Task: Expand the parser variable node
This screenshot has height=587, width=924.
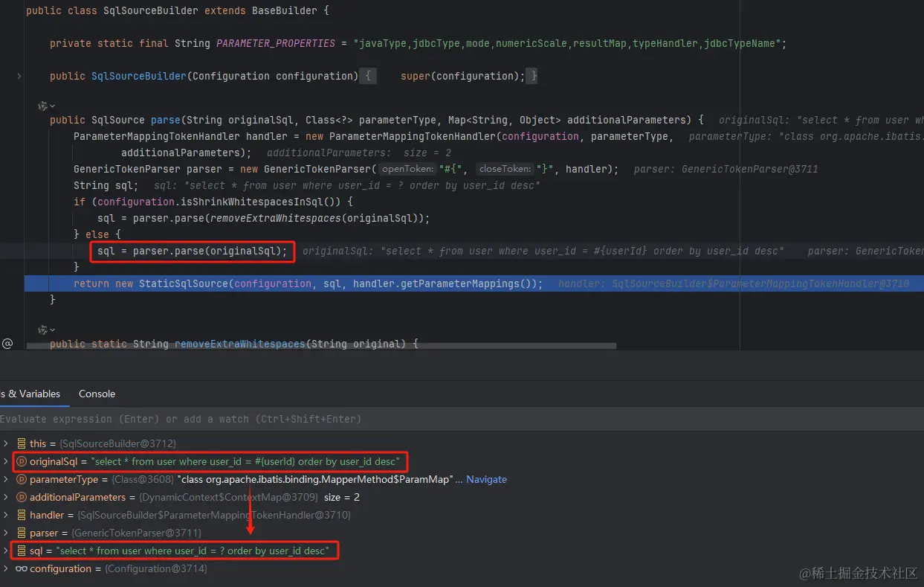Action: click(6, 533)
